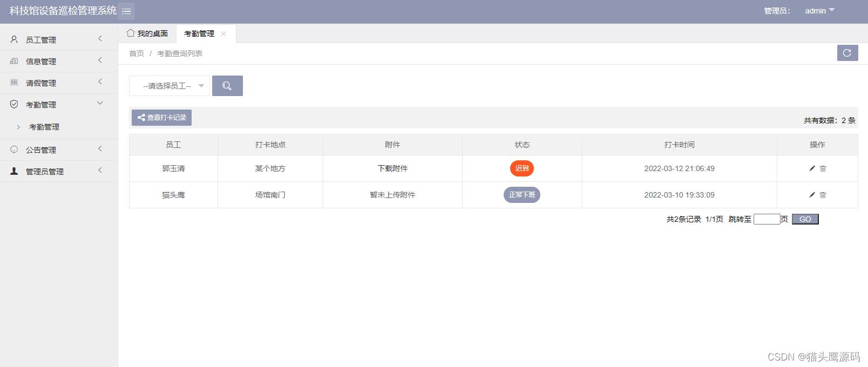Click the page number jump input
The image size is (868, 367).
767,219
